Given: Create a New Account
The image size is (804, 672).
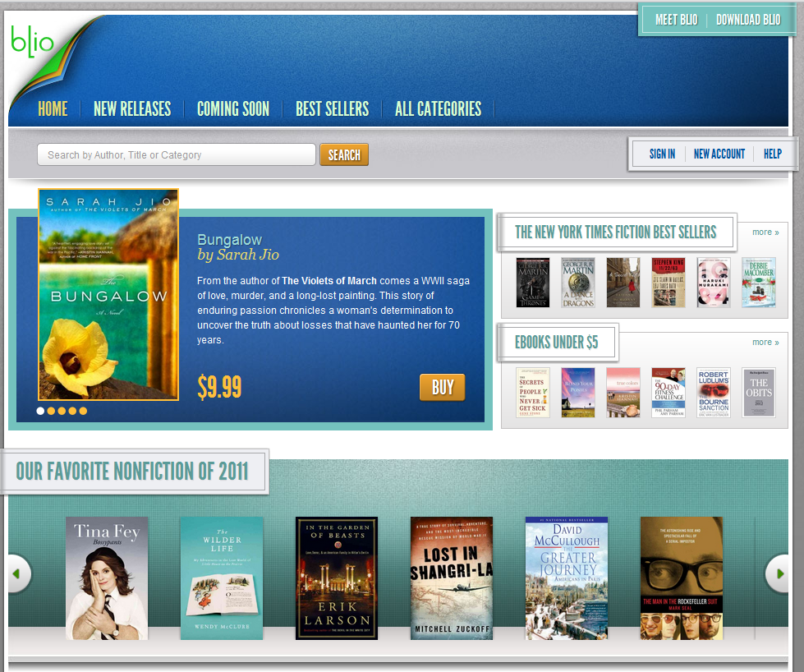Looking at the screenshot, I should click(719, 154).
